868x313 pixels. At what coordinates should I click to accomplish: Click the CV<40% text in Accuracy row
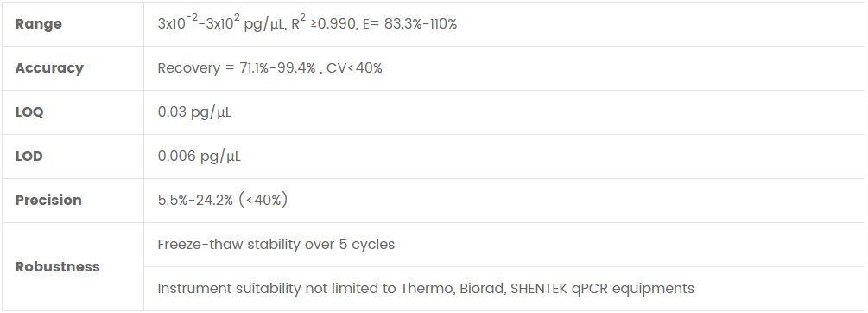click(x=354, y=68)
